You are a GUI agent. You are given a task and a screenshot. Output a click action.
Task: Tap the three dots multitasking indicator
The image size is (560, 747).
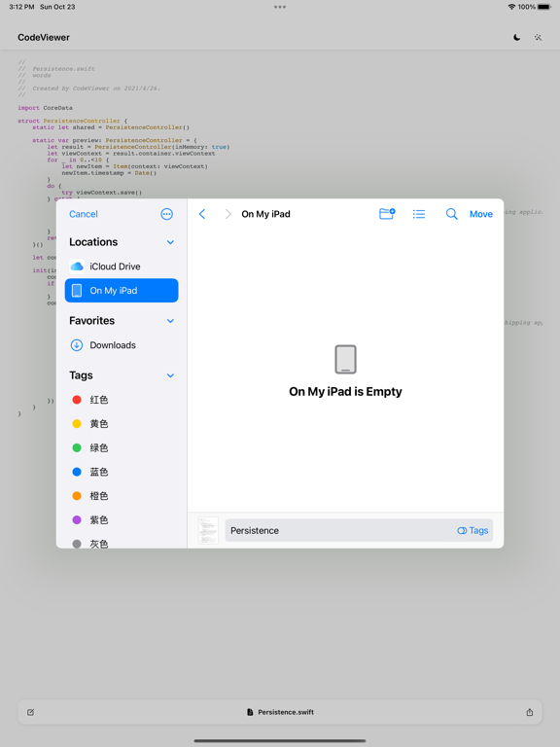click(x=280, y=7)
